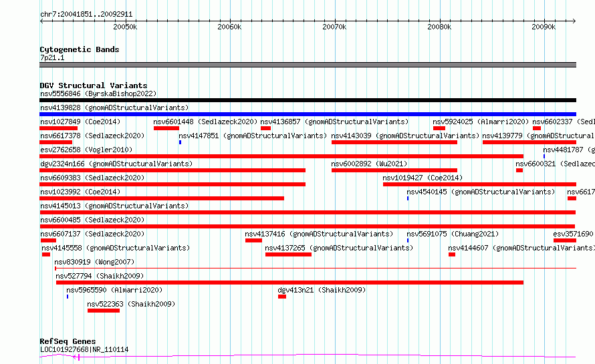
Task: Open nsv5691075 (Chuang2021) label
Action: (x=453, y=234)
